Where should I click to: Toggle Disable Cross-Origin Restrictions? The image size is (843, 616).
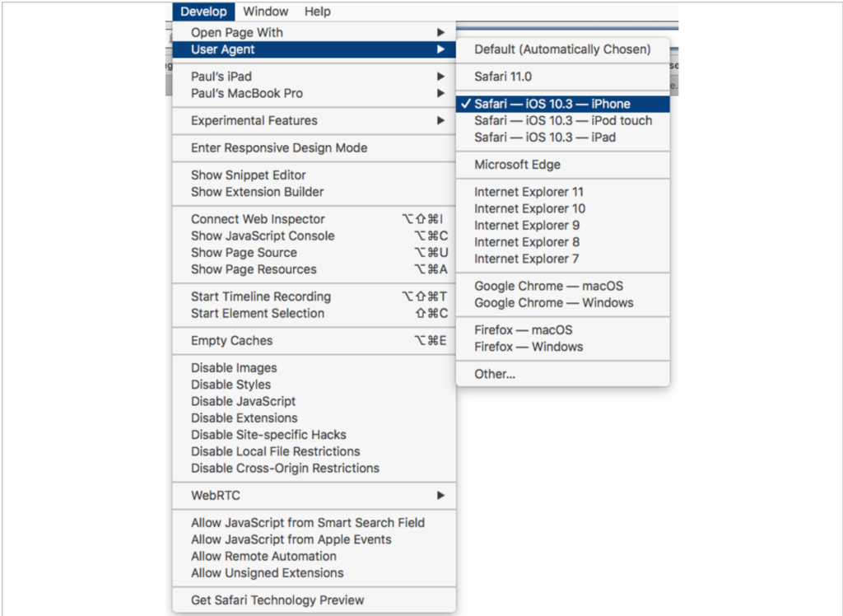314,469
